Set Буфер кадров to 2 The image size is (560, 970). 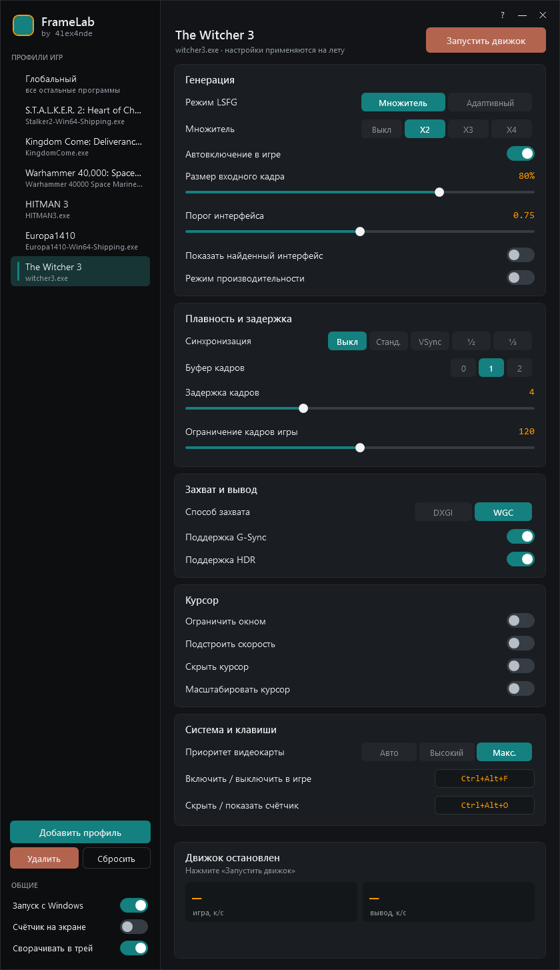click(x=519, y=368)
